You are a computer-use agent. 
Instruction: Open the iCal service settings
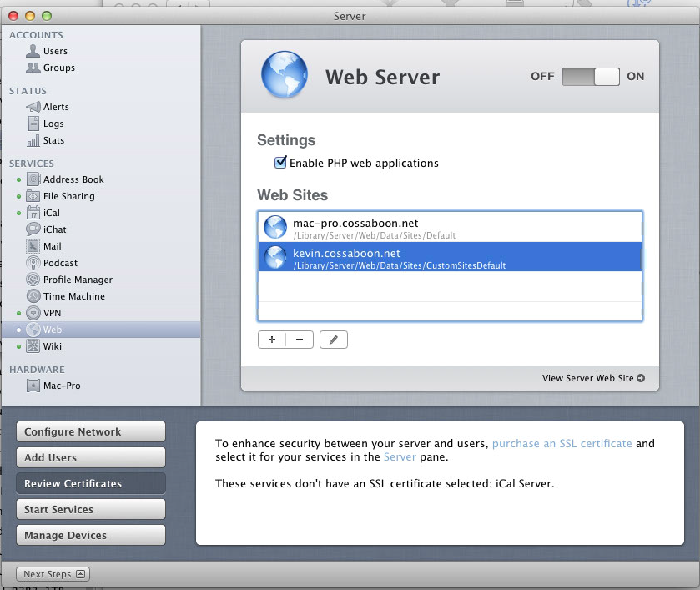[54, 213]
